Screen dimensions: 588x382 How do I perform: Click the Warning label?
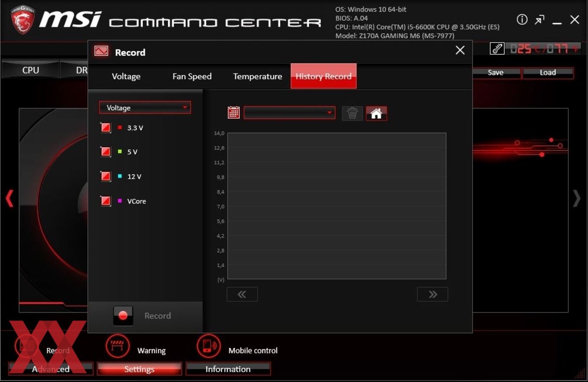(x=151, y=350)
